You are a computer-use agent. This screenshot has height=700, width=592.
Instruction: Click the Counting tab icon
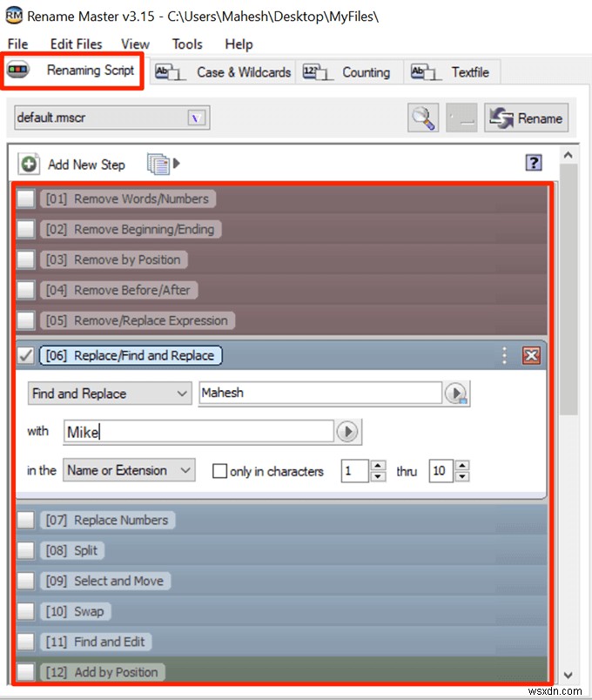tap(318, 72)
